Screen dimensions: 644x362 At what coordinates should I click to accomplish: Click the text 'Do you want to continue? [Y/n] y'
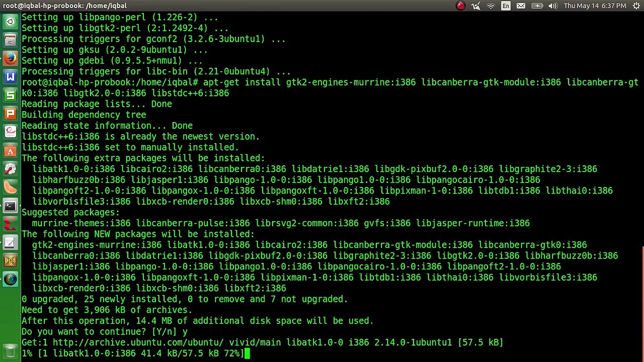pyautogui.click(x=104, y=332)
